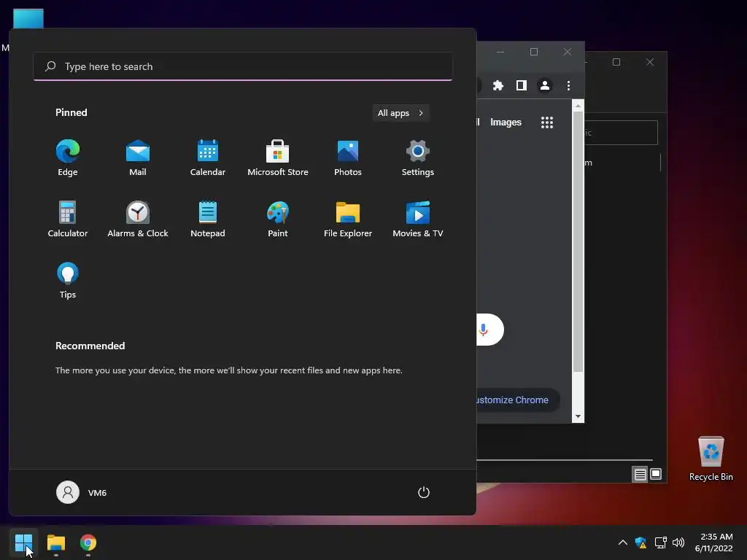Open Microsoft Store from Start menu

[x=278, y=158]
